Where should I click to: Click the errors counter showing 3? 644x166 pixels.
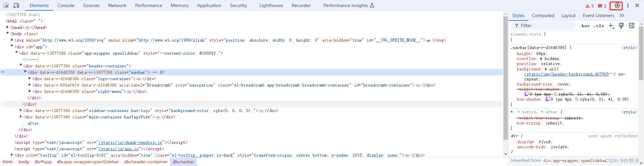pos(602,6)
